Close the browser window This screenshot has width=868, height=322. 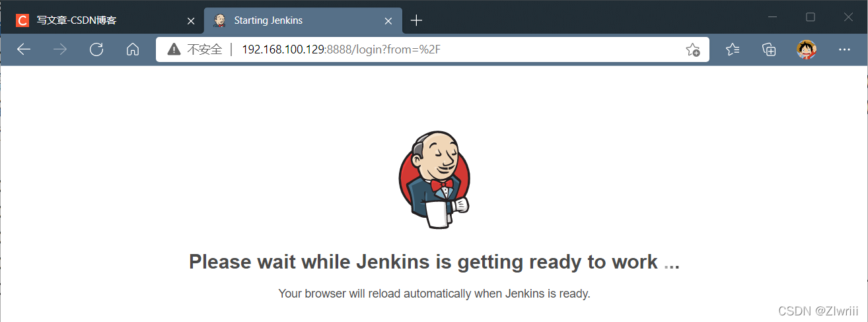pyautogui.click(x=848, y=17)
